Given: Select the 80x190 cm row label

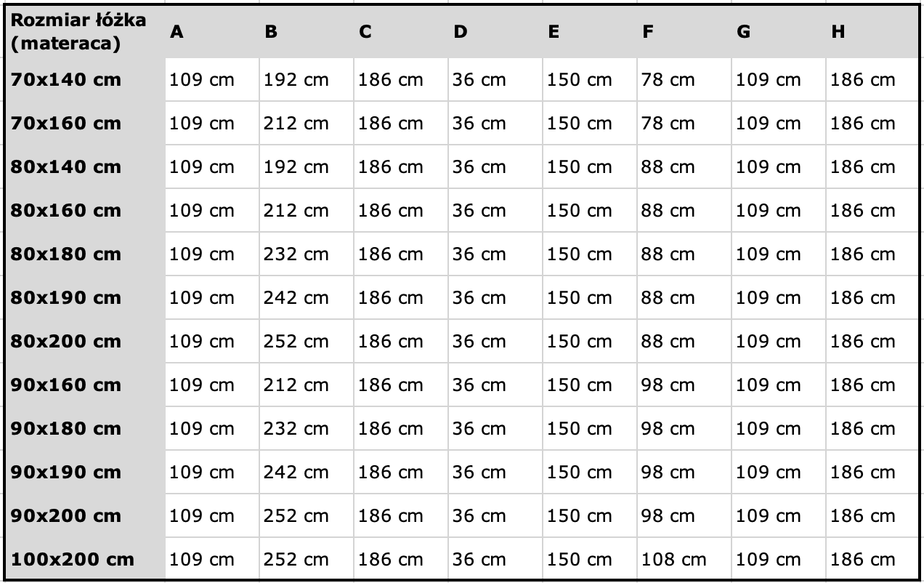Looking at the screenshot, I should tap(84, 298).
